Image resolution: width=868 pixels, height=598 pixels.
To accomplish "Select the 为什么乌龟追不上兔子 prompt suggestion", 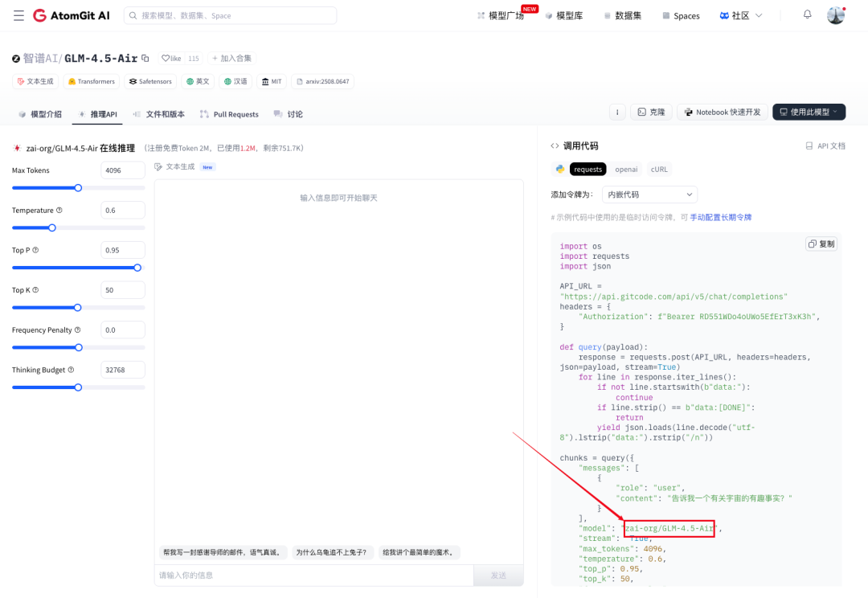I will (331, 552).
